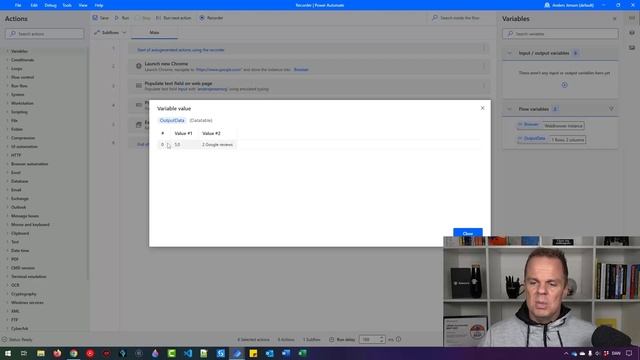Select the OutputData variable name tag
Screen dimensions: 640x360
(x=172, y=120)
